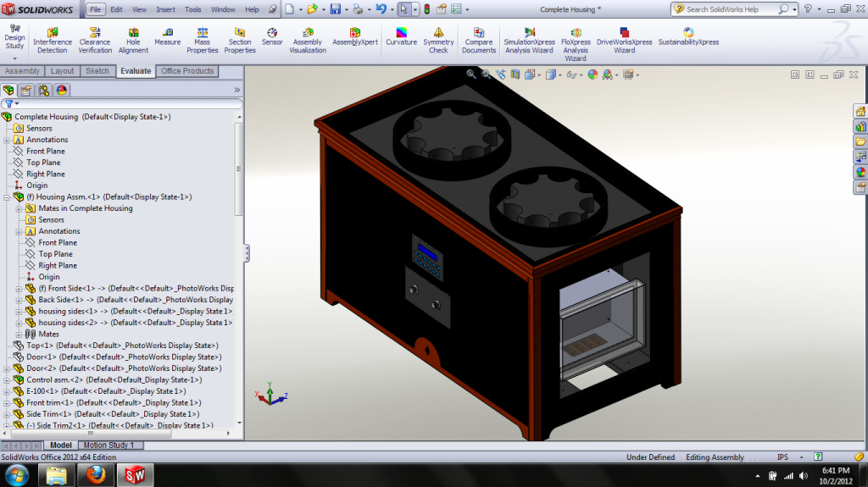Expand Mates in Complete Housing
The width and height of the screenshot is (868, 487).
(x=19, y=208)
